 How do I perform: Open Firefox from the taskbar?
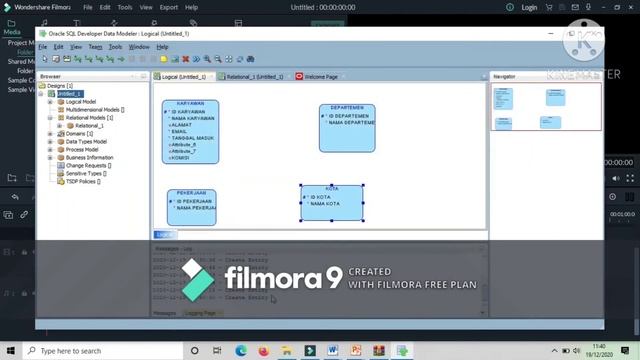(264, 351)
